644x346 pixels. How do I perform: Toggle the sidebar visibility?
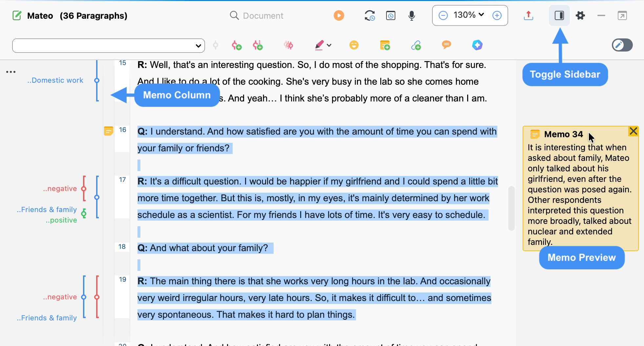(559, 15)
